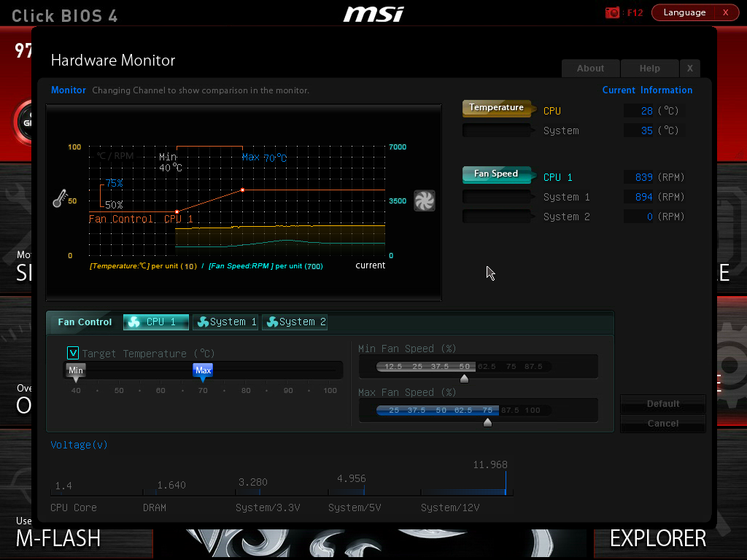Click the Min Fan Speed slider thumb
747x560 pixels.
pos(464,378)
